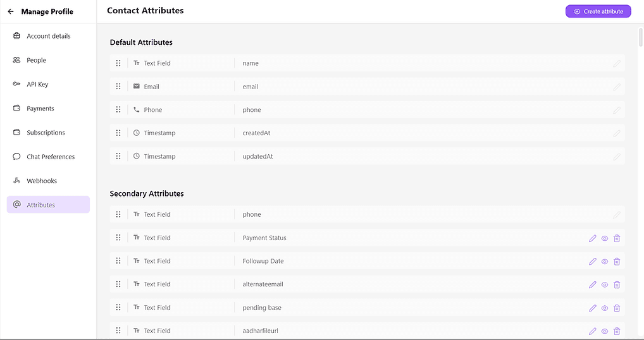
Task: Click the Default Attributes heading
Action: 141,42
